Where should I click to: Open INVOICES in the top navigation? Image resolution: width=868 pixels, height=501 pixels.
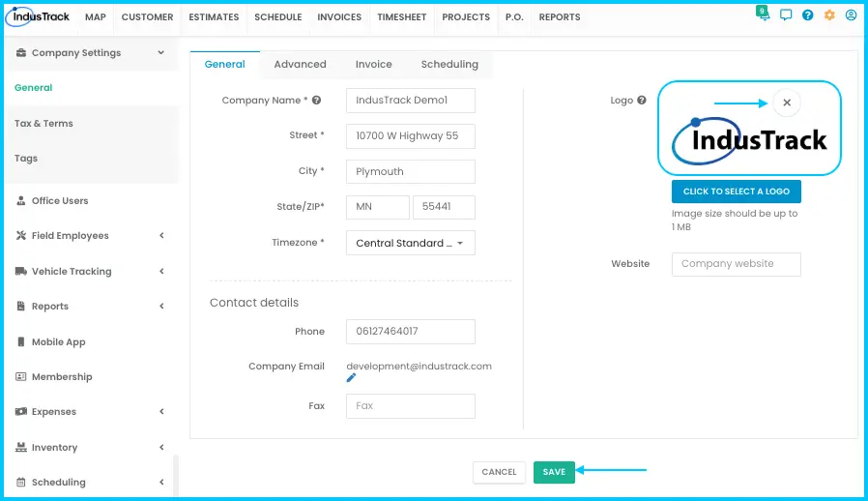coord(339,17)
